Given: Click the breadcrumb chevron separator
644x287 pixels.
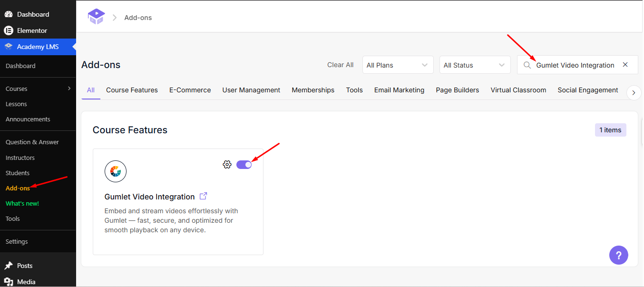Looking at the screenshot, I should (115, 18).
